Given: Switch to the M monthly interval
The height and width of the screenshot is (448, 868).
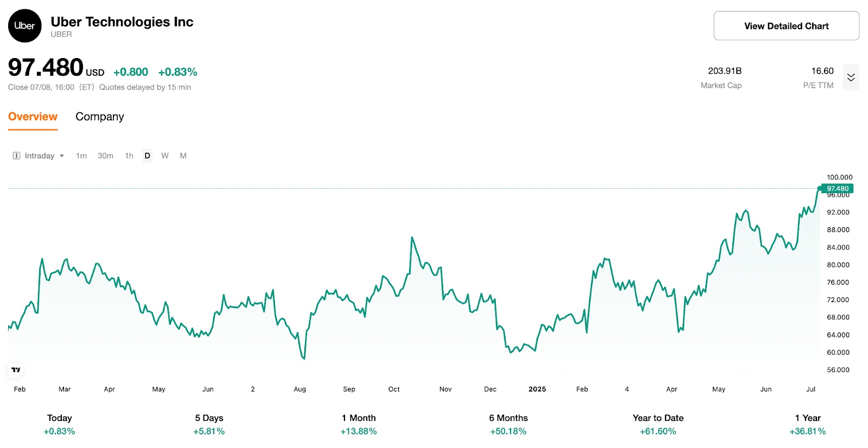Looking at the screenshot, I should (x=183, y=156).
